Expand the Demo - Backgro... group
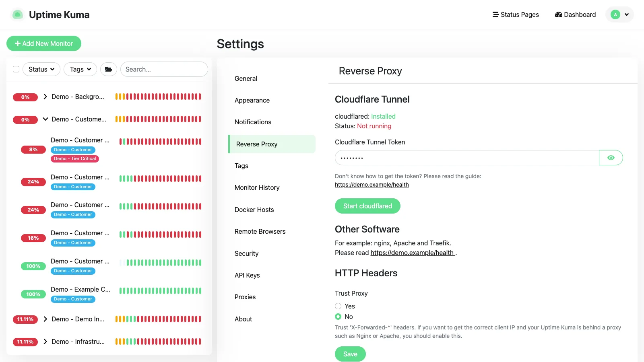This screenshot has height=362, width=644. click(x=45, y=97)
